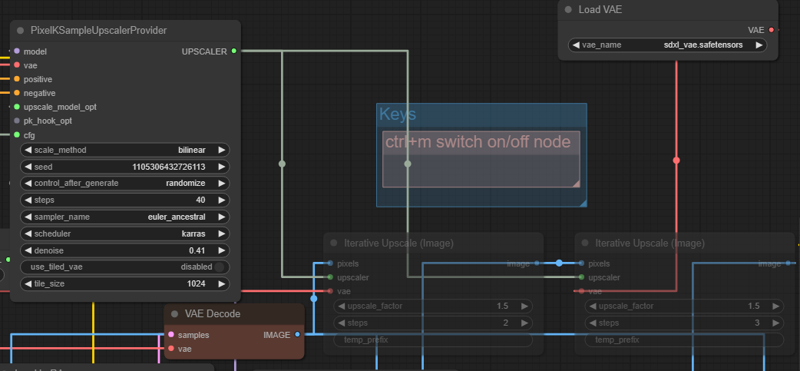The height and width of the screenshot is (371, 800).
Task: Click the green UPSCALER output socket
Action: (234, 51)
